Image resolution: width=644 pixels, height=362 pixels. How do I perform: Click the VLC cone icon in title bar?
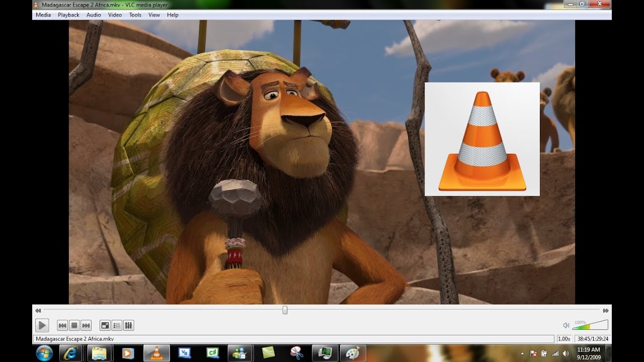pos(36,5)
